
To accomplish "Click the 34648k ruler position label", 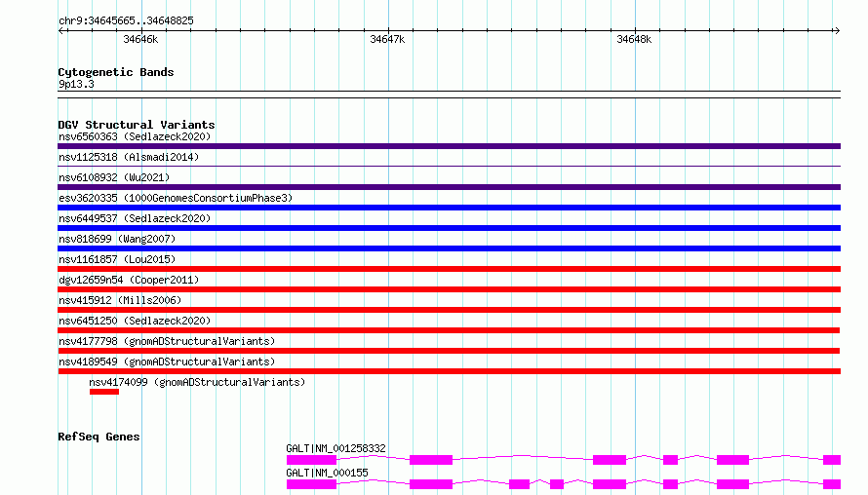I will (634, 39).
